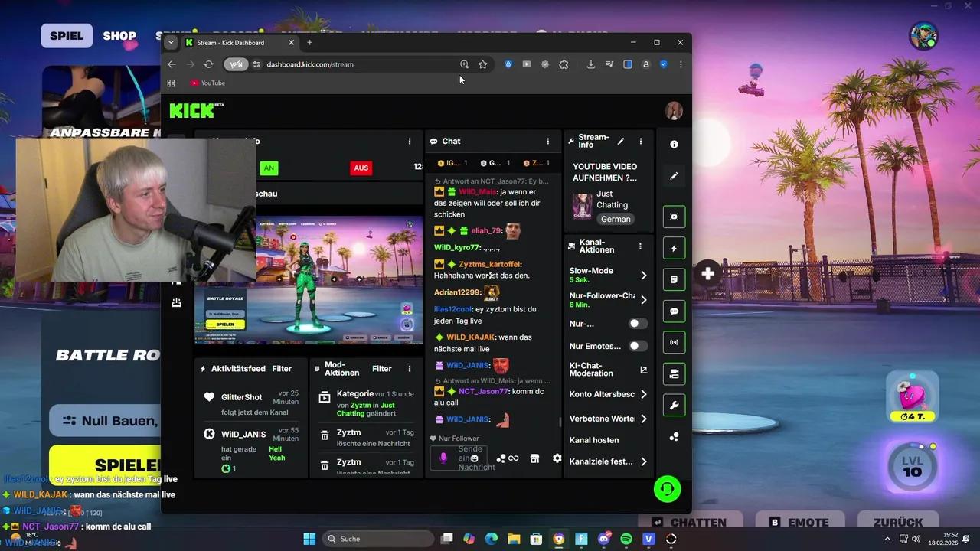The width and height of the screenshot is (980, 551).
Task: Click the pencil edit icon in the right sidebar
Action: (674, 176)
